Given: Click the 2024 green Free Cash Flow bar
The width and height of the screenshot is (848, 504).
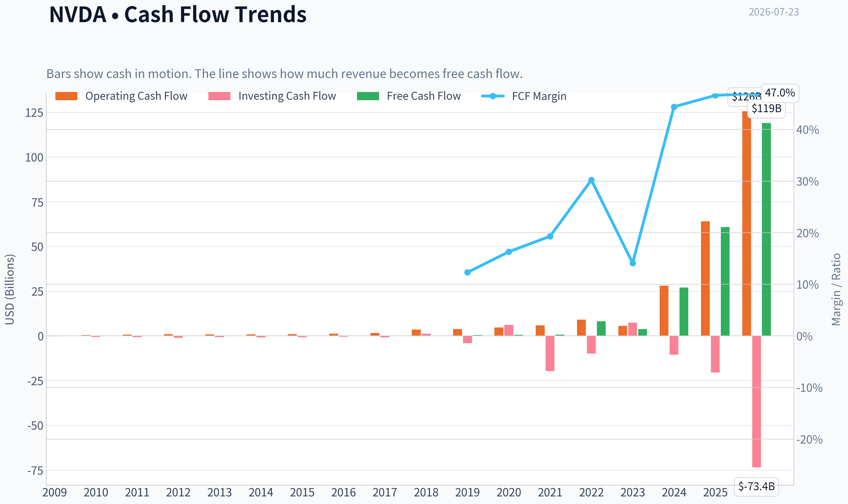Looking at the screenshot, I should (x=684, y=312).
